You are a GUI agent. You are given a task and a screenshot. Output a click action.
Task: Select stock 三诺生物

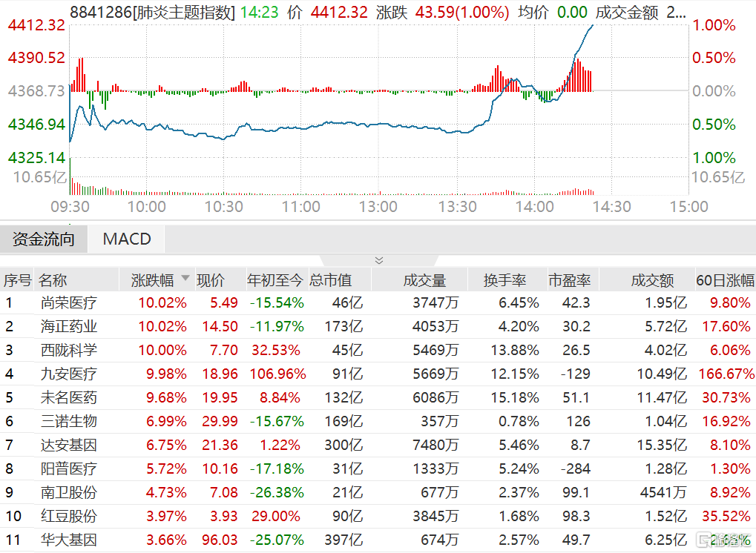(x=69, y=422)
